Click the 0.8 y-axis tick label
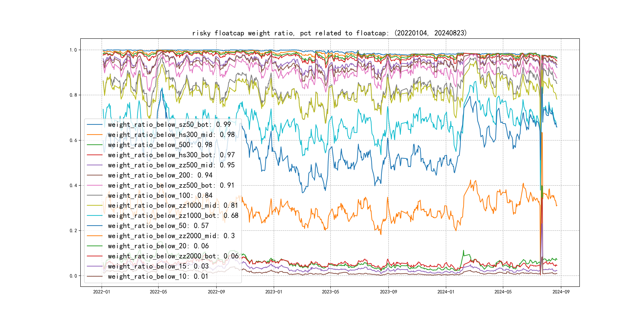 point(73,95)
